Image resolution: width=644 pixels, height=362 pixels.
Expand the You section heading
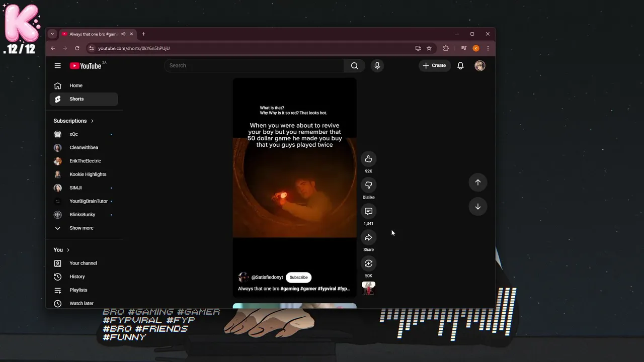(61, 250)
